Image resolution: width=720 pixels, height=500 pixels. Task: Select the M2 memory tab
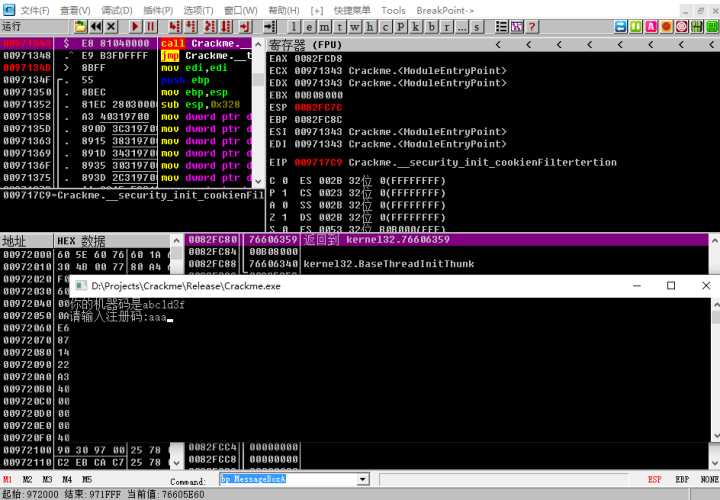click(x=28, y=479)
